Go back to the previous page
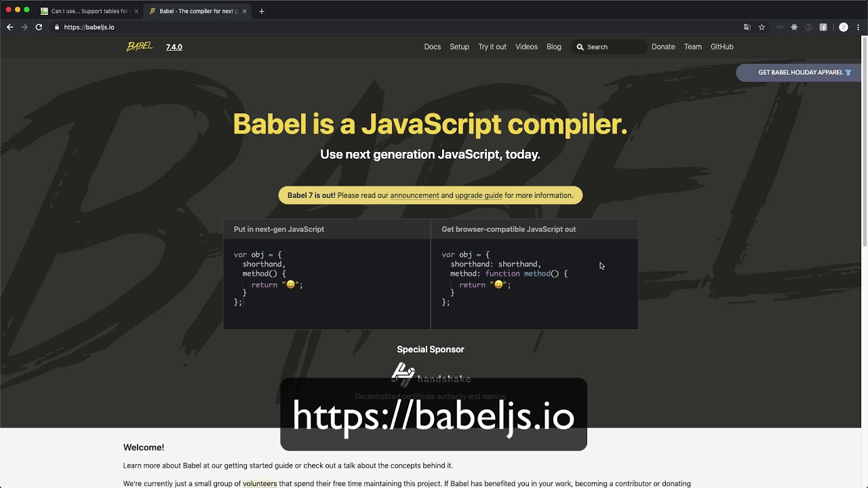 click(x=9, y=27)
